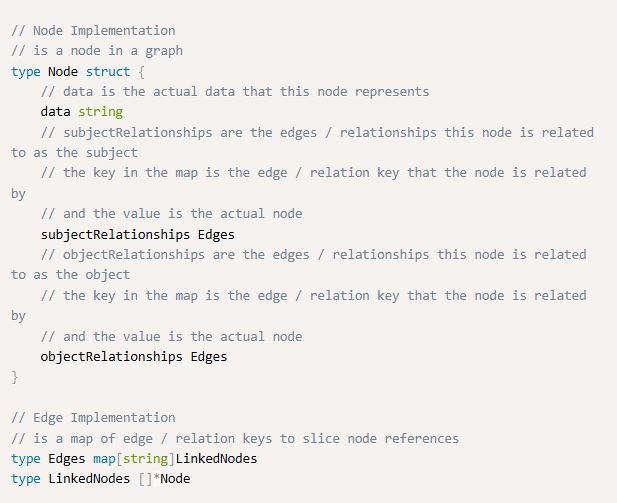Click the 'objectRelationships Edges' field declaration
Viewport: 617px width, 503px height.
point(133,356)
